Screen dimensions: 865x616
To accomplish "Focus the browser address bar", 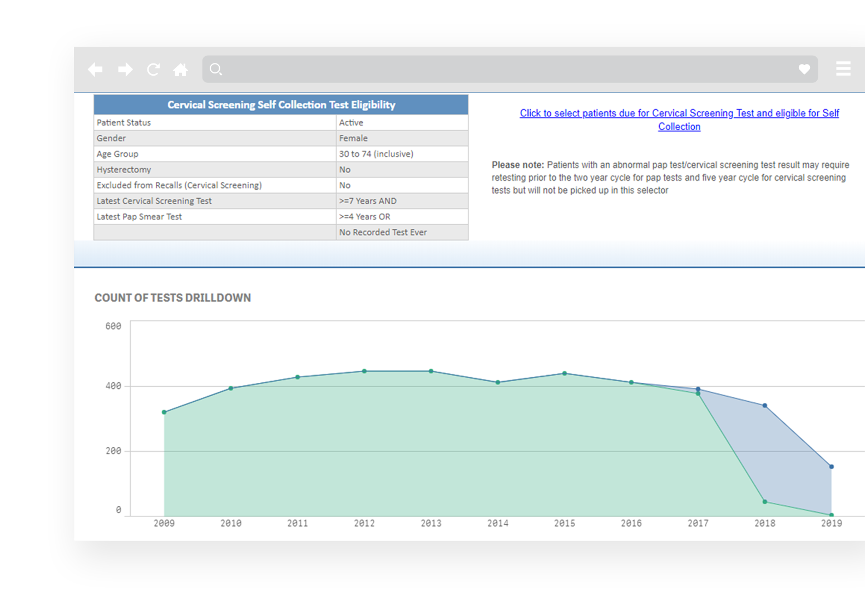I will pyautogui.click(x=510, y=70).
